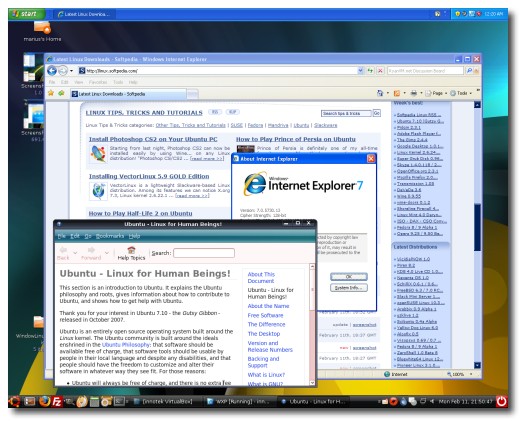Open the Favorites menu in Internet Explorer
This screenshot has width=521, height=421.
(x=98, y=82)
